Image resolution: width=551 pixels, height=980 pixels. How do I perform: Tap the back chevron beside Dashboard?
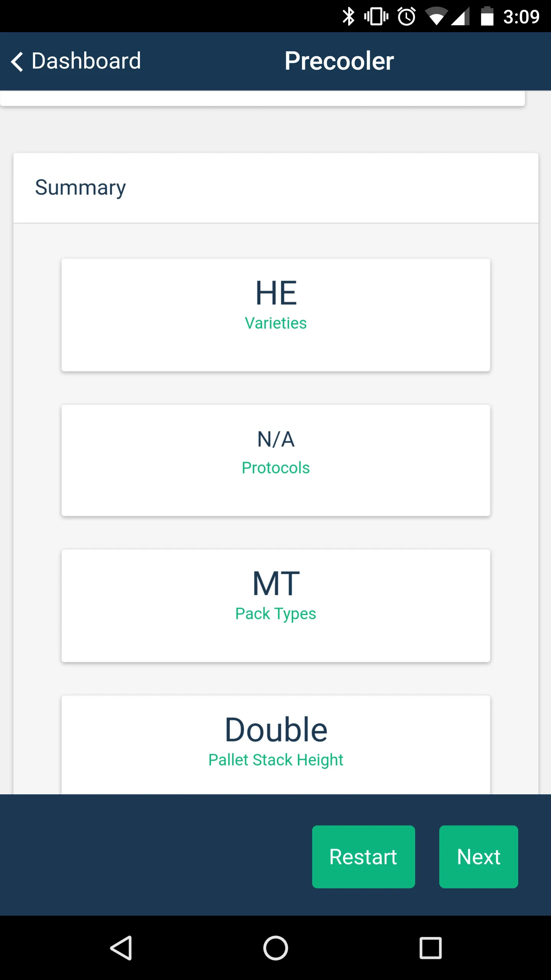click(17, 61)
